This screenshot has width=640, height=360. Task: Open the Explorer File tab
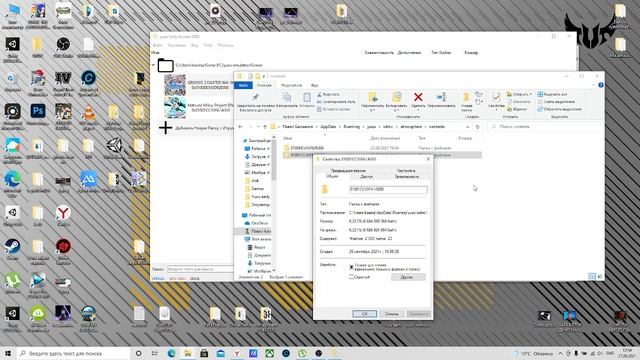coord(243,85)
